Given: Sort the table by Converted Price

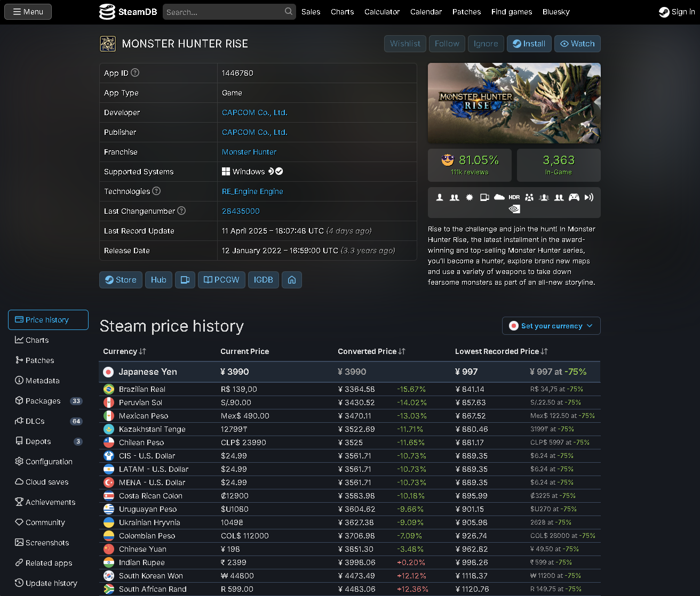Looking at the screenshot, I should [371, 351].
